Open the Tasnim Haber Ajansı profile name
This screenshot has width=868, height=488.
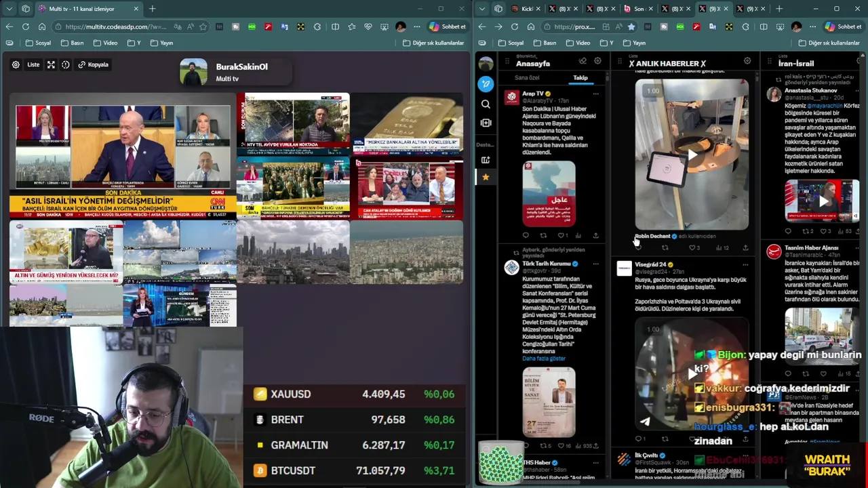pos(812,248)
